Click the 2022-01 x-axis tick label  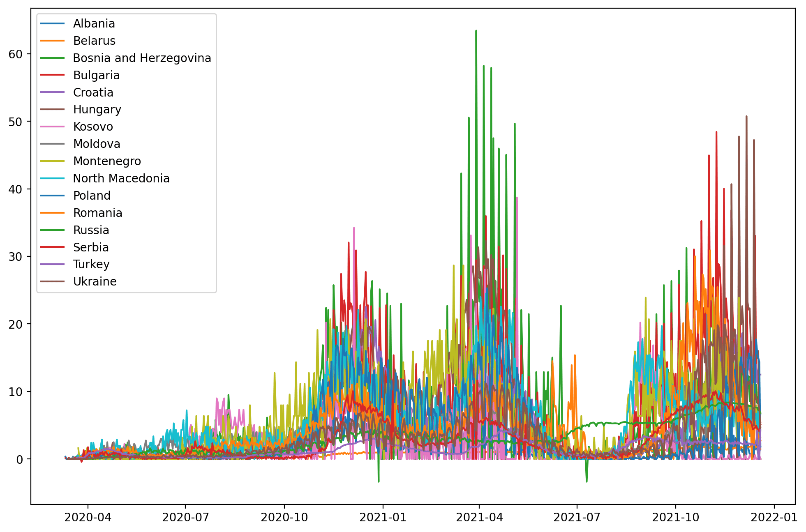coord(775,517)
